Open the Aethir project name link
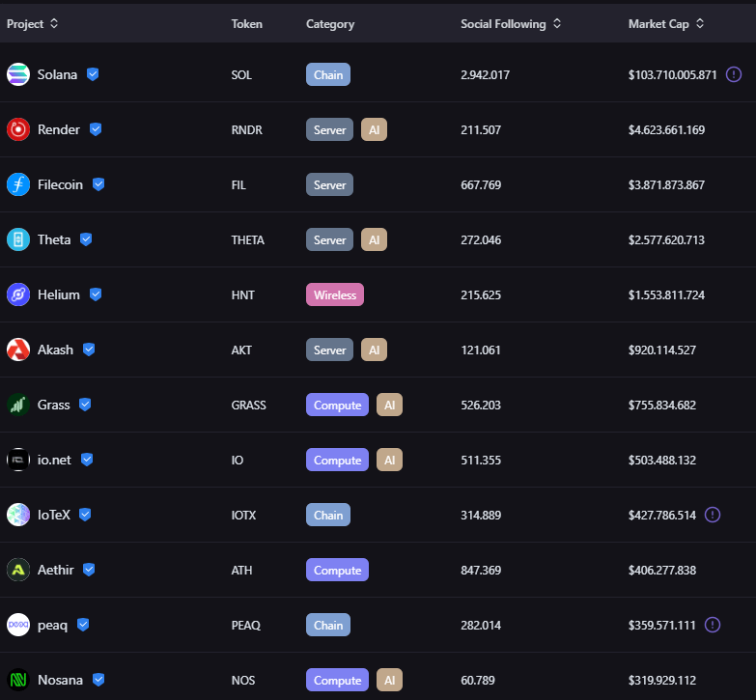The width and height of the screenshot is (756, 700). 55,570
